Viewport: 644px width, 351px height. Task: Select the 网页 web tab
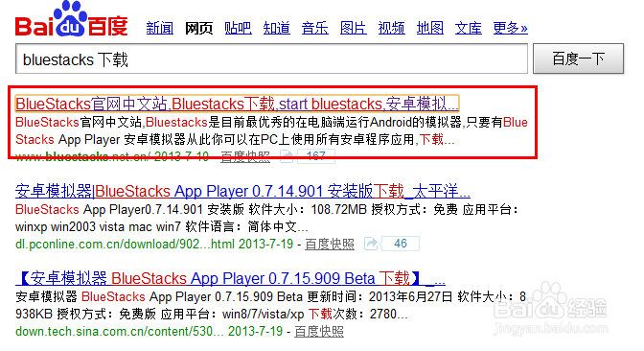pos(198,28)
